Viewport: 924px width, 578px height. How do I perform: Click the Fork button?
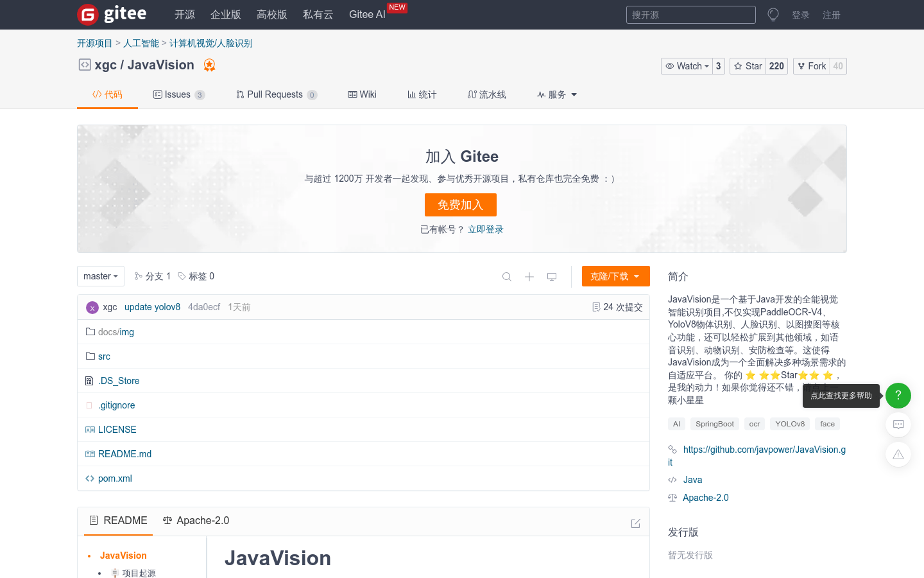tap(811, 66)
